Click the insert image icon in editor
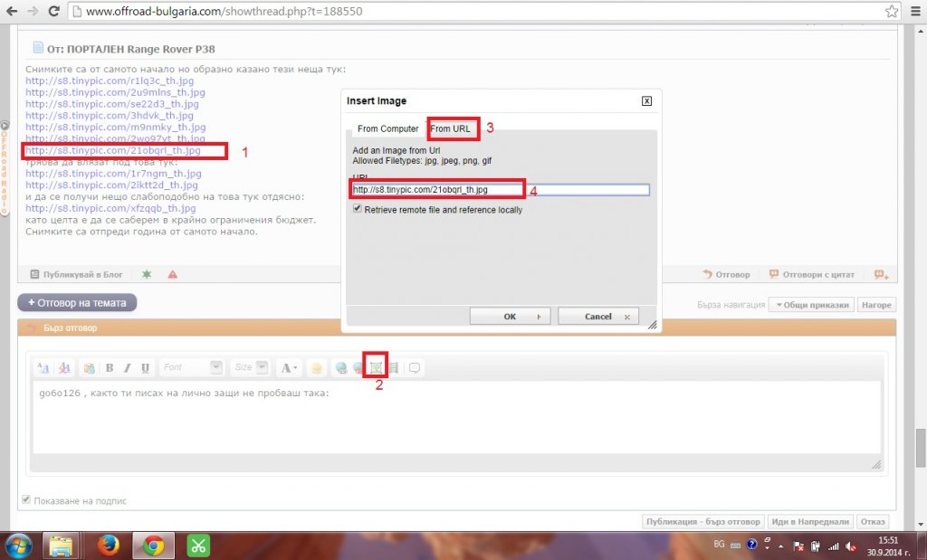 pyautogui.click(x=376, y=367)
